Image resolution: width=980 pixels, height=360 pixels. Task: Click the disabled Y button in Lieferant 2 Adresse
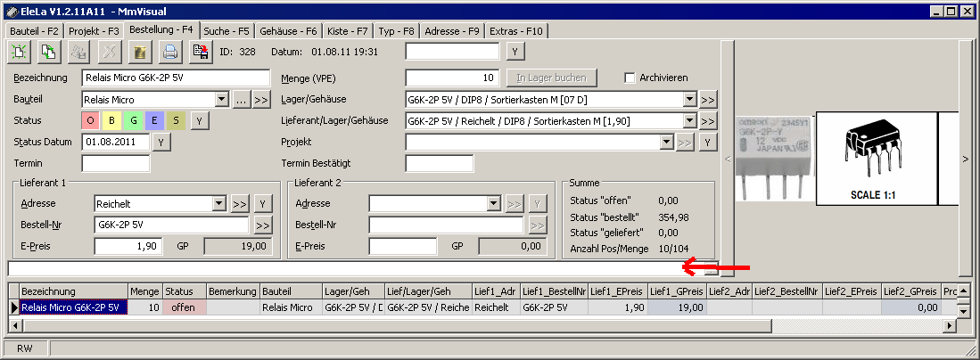click(538, 203)
